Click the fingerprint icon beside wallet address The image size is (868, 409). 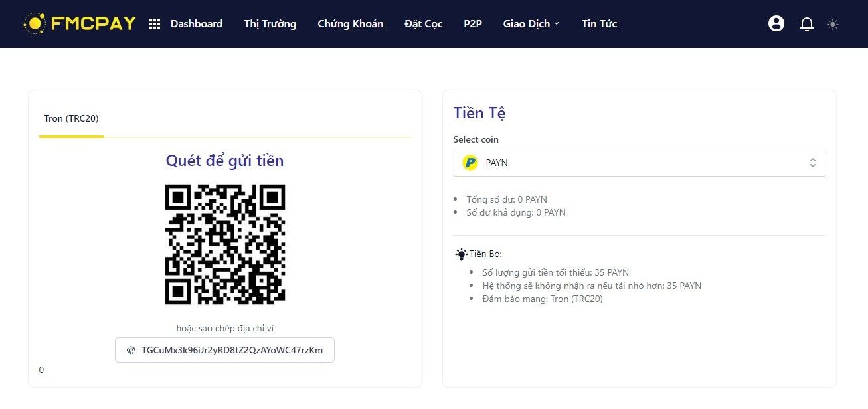pos(131,350)
